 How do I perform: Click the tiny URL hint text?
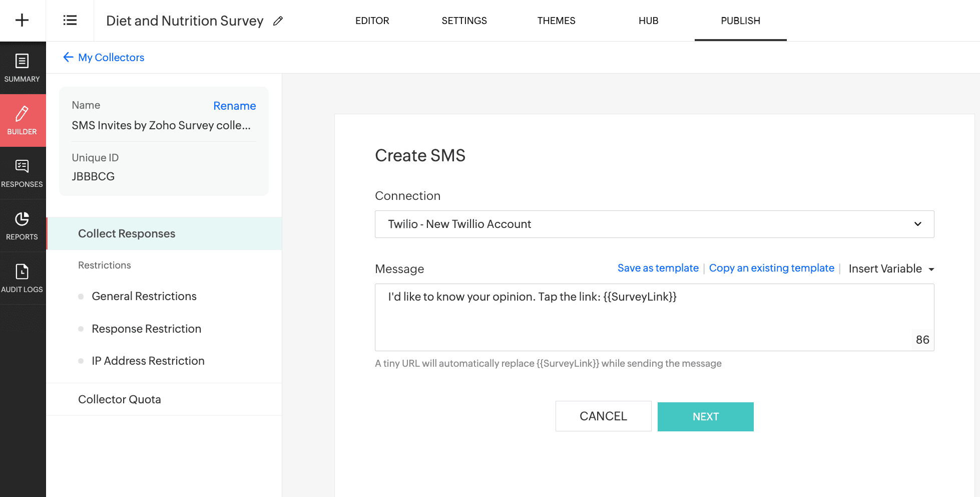click(548, 363)
